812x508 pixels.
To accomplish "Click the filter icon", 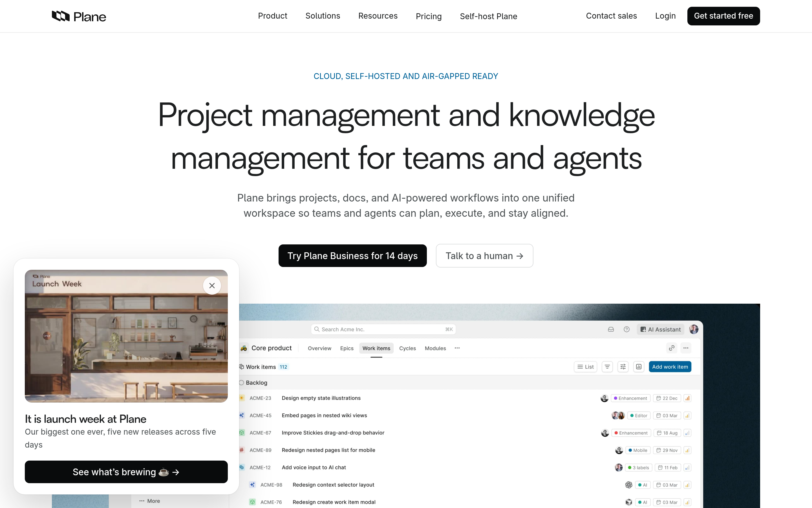I will [607, 367].
